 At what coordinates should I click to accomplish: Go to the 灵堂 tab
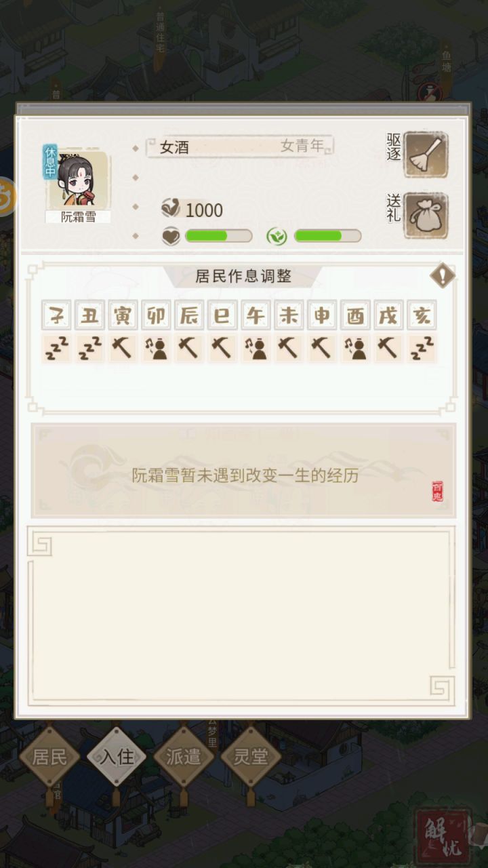(x=251, y=757)
